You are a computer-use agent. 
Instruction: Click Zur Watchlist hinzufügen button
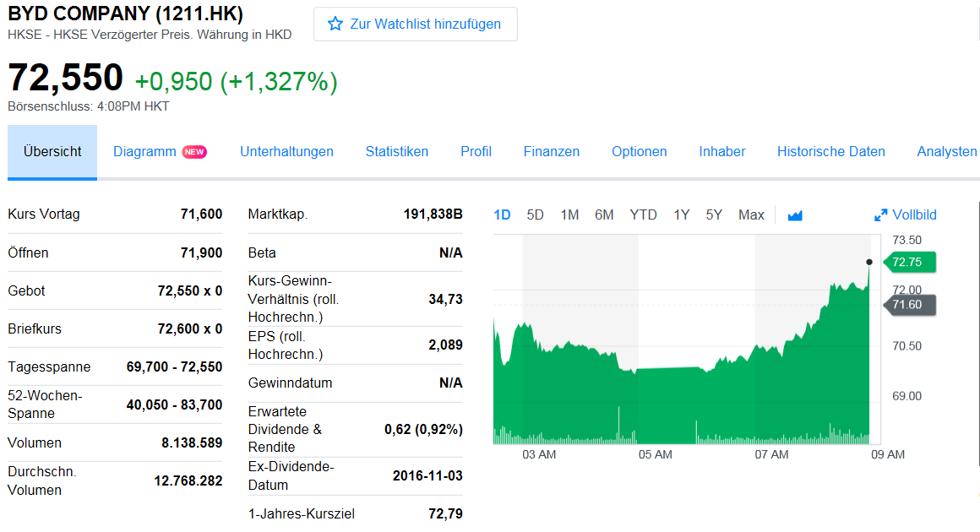tap(415, 24)
